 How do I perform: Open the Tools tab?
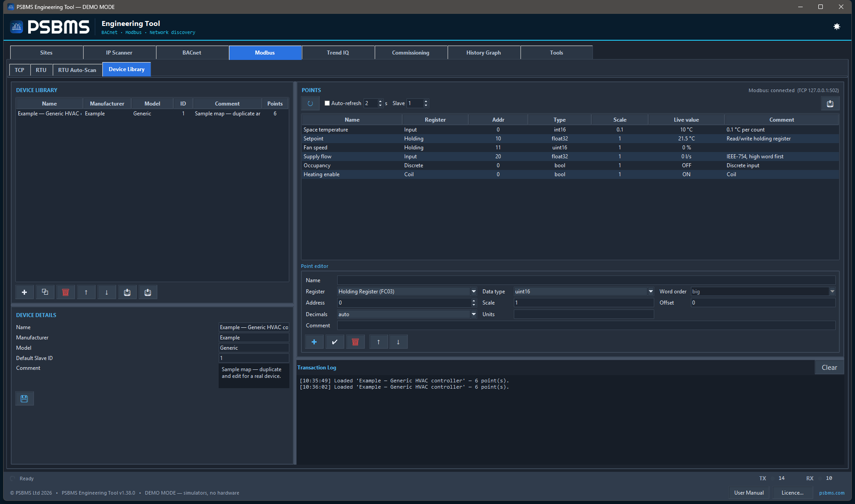coord(557,53)
